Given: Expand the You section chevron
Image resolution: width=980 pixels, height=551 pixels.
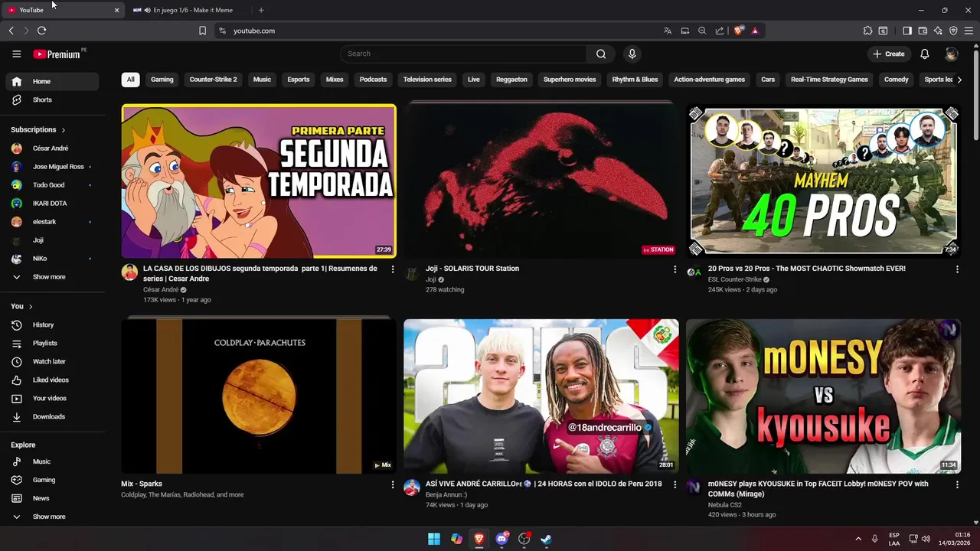Looking at the screenshot, I should pos(31,306).
